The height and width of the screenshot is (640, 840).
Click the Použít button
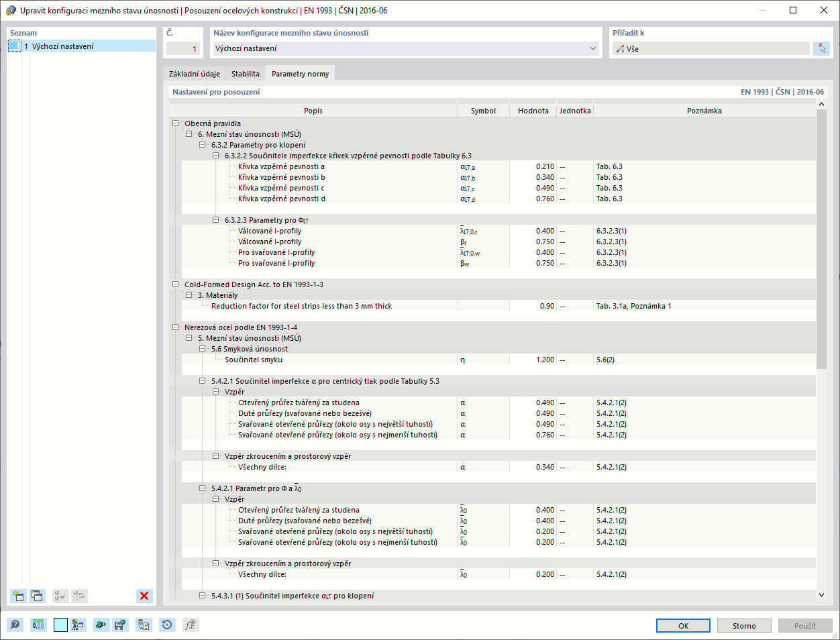(805, 626)
